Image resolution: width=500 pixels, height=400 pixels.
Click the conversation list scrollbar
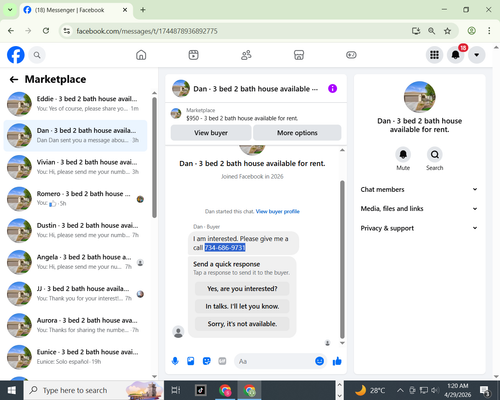click(154, 158)
